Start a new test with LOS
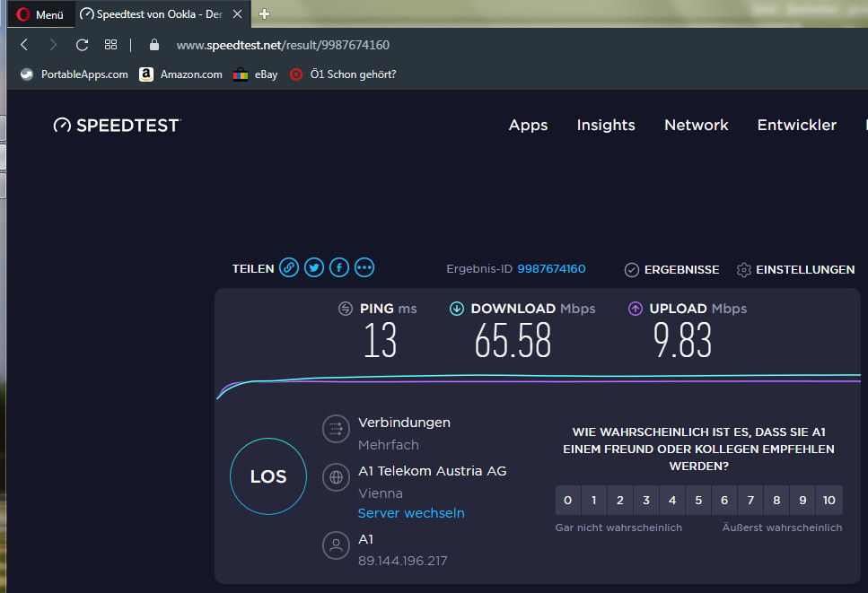 (x=268, y=476)
